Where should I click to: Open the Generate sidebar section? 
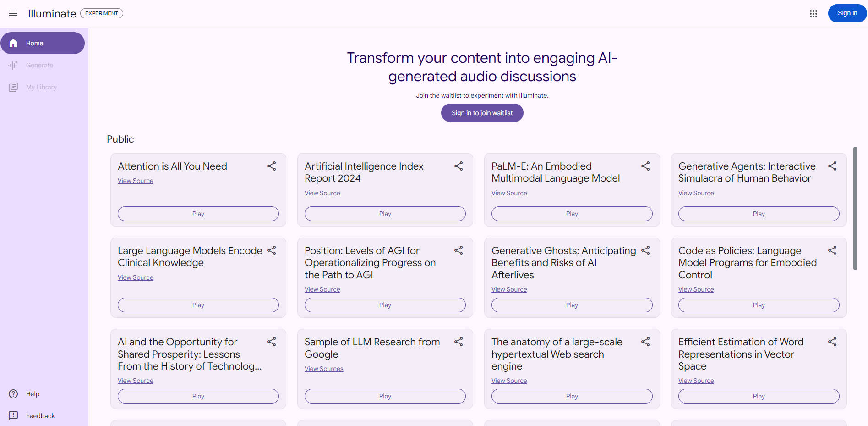(39, 65)
